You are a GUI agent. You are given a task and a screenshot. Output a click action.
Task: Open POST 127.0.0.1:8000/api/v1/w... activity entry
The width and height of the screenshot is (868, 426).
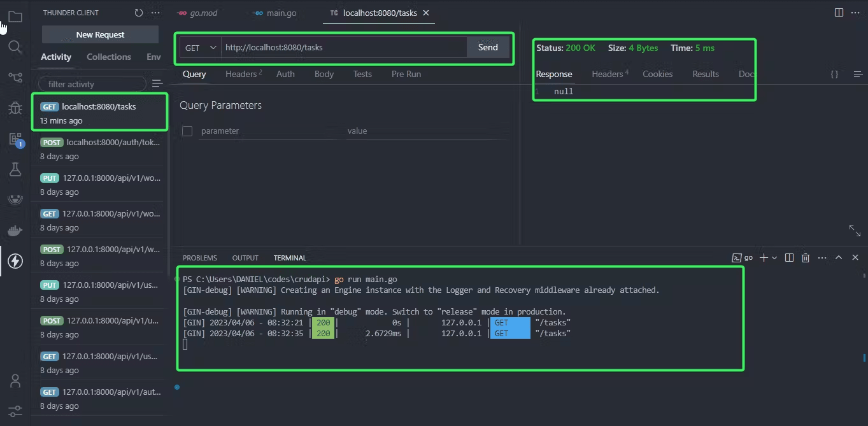pos(100,256)
